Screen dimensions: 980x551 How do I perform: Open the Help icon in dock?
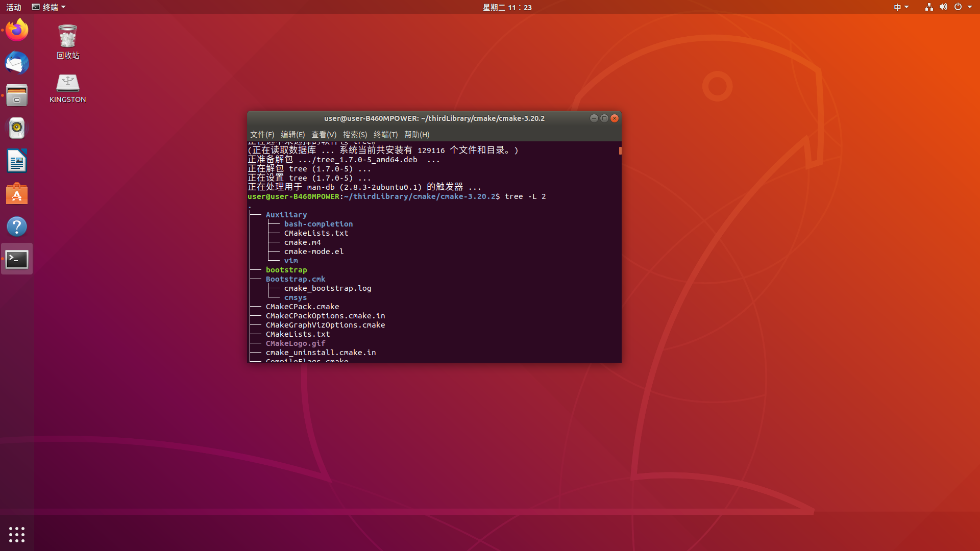tap(17, 227)
